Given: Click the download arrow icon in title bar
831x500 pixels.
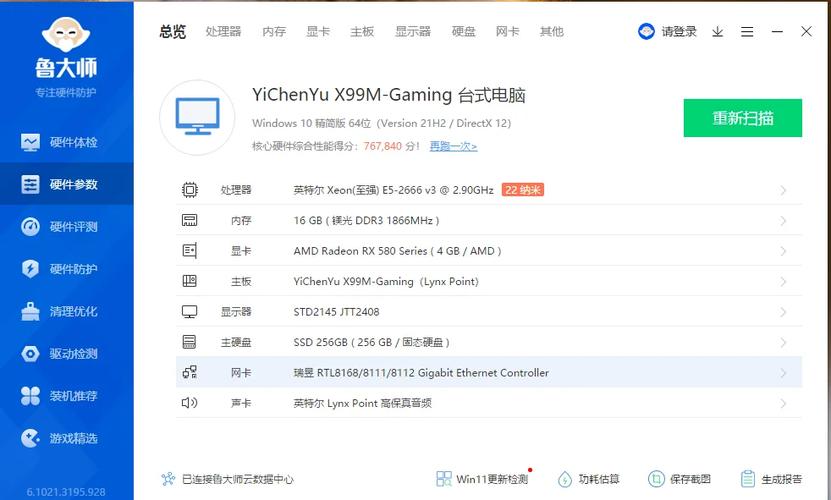Looking at the screenshot, I should [x=717, y=32].
